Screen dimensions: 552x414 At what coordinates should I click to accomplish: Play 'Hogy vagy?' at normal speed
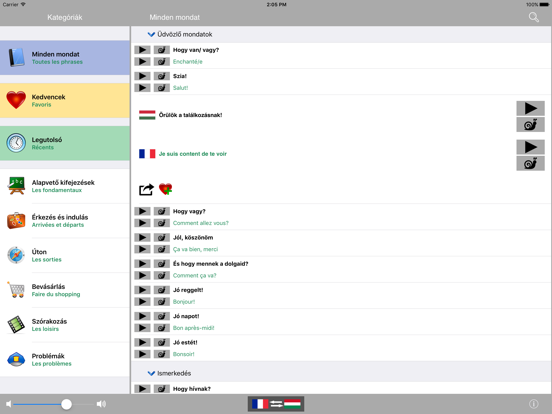(x=142, y=211)
